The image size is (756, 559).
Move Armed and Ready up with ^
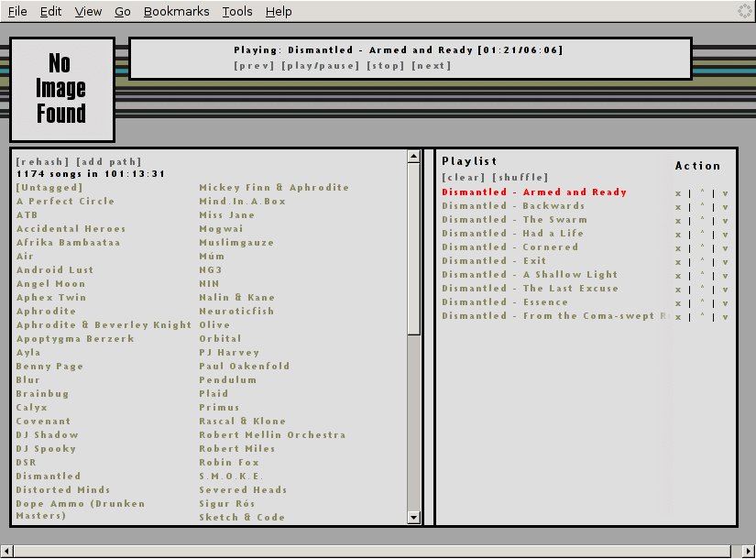[x=702, y=192]
